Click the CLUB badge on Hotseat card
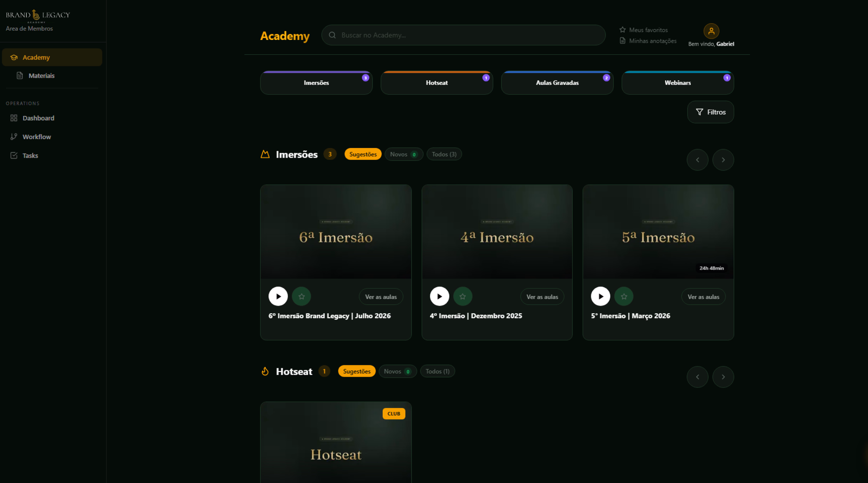The height and width of the screenshot is (483, 868). pos(394,414)
